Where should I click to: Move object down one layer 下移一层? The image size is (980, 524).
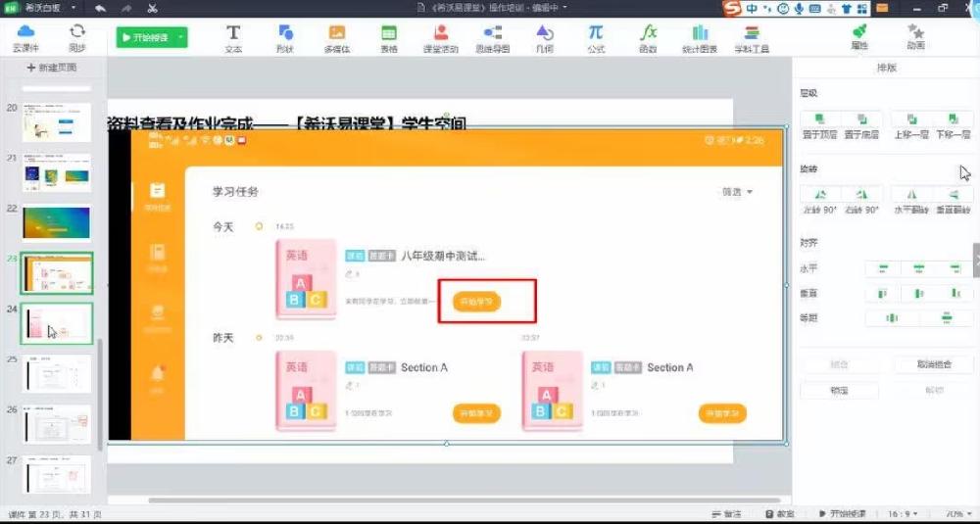pos(954,125)
